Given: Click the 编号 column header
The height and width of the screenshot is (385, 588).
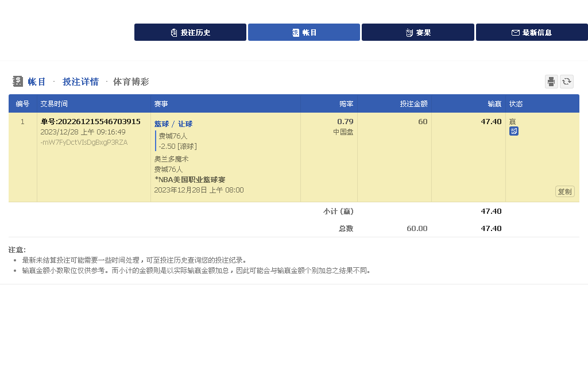Looking at the screenshot, I should pos(22,104).
